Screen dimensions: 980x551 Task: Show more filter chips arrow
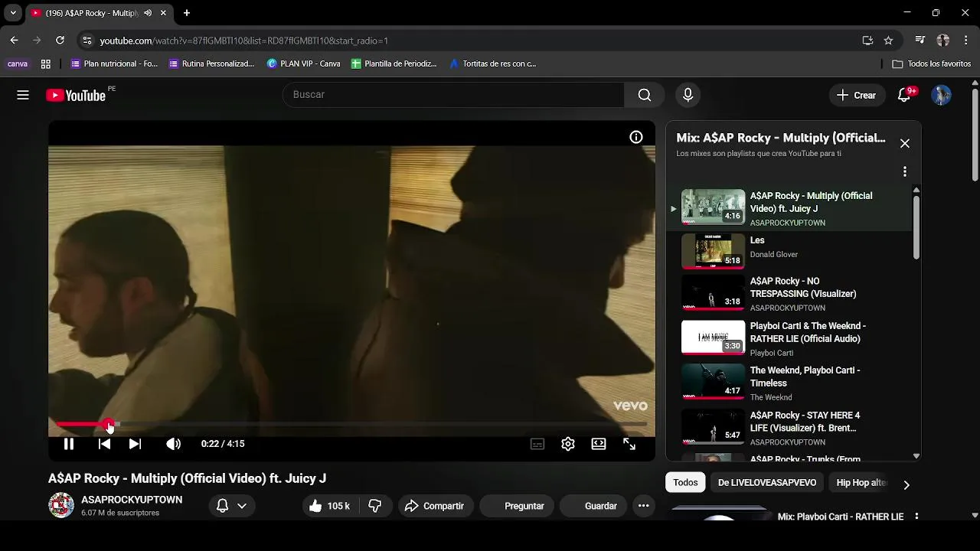pos(906,484)
